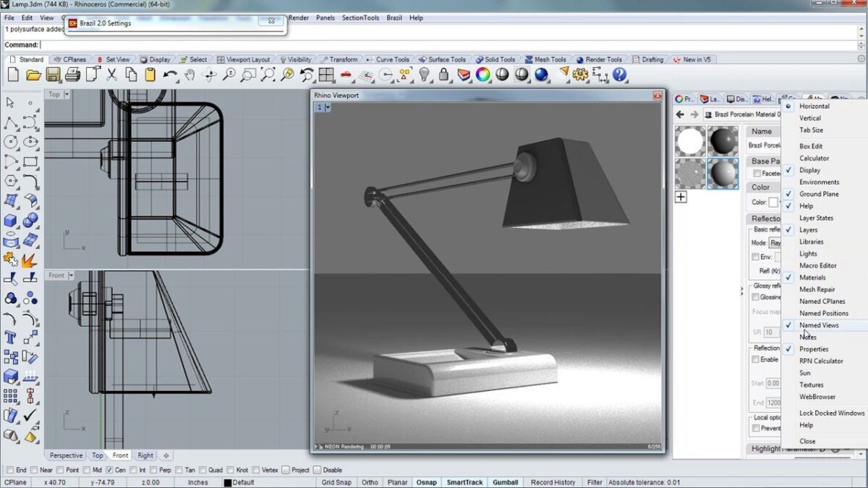Select the Save icon in the toolbar
The height and width of the screenshot is (488, 868).
[53, 74]
